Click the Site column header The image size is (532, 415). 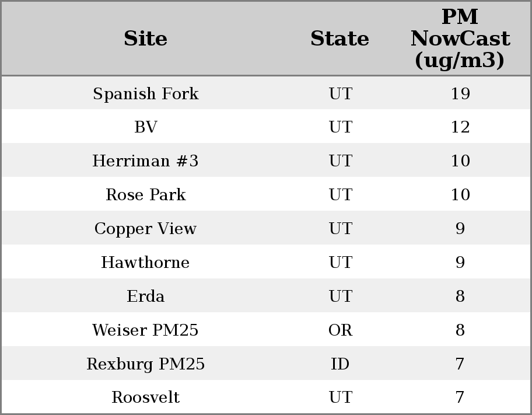pos(146,39)
